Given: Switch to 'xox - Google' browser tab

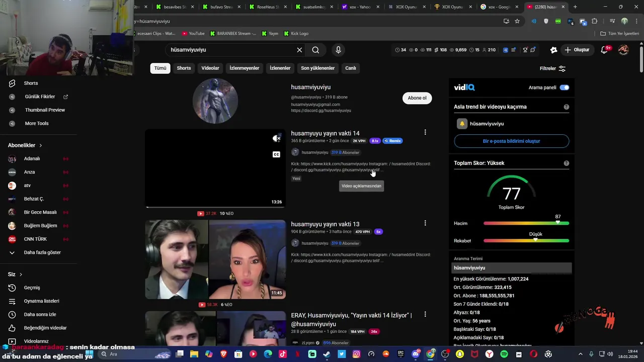Looking at the screenshot, I should 498,7.
